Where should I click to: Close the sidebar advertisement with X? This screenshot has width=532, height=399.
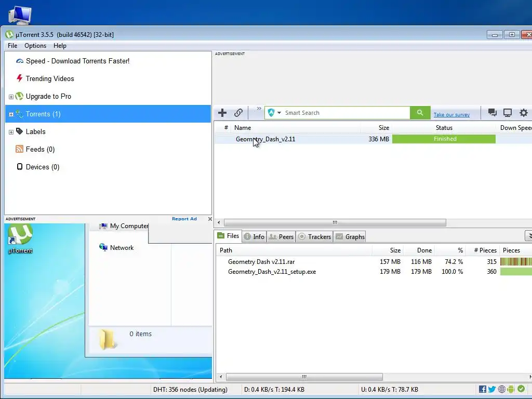[210, 219]
